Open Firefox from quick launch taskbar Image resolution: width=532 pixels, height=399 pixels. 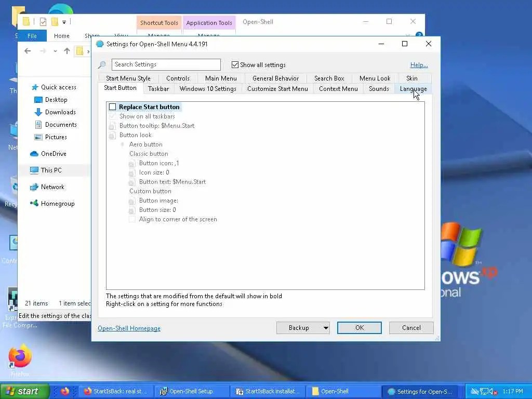[x=65, y=391]
